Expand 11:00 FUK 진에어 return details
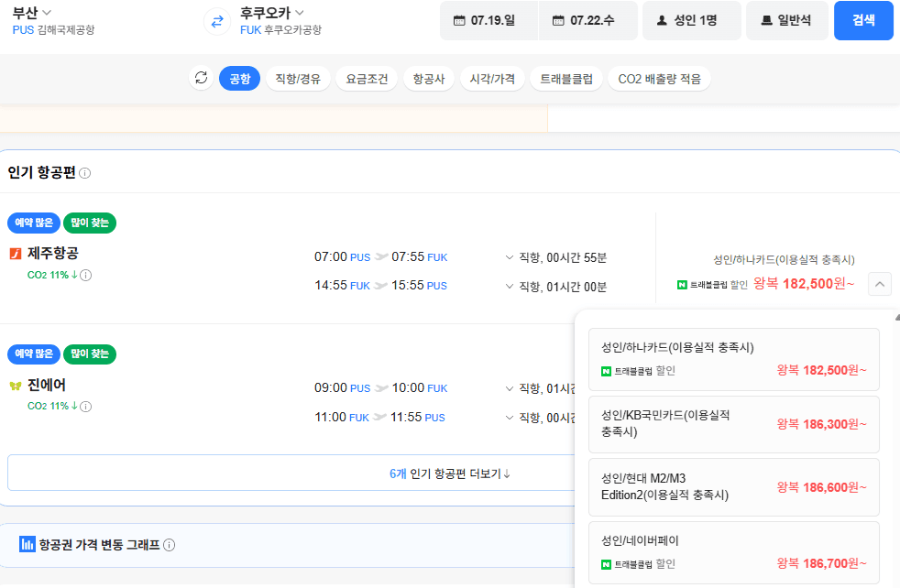The height and width of the screenshot is (588, 900). click(x=510, y=417)
